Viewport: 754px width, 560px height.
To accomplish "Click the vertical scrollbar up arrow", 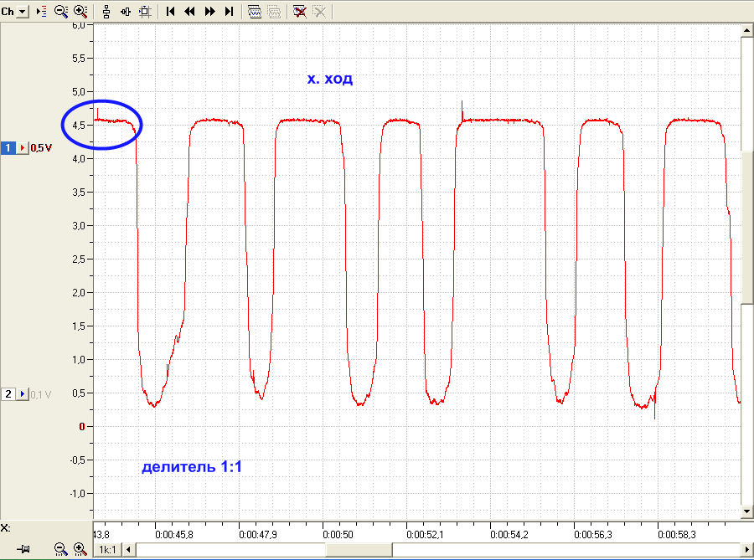I will click(746, 30).
